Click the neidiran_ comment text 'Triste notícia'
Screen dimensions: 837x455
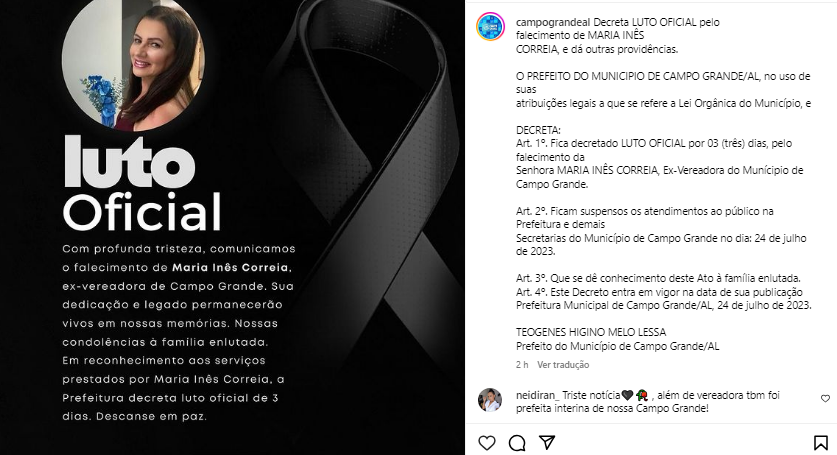pyautogui.click(x=591, y=395)
